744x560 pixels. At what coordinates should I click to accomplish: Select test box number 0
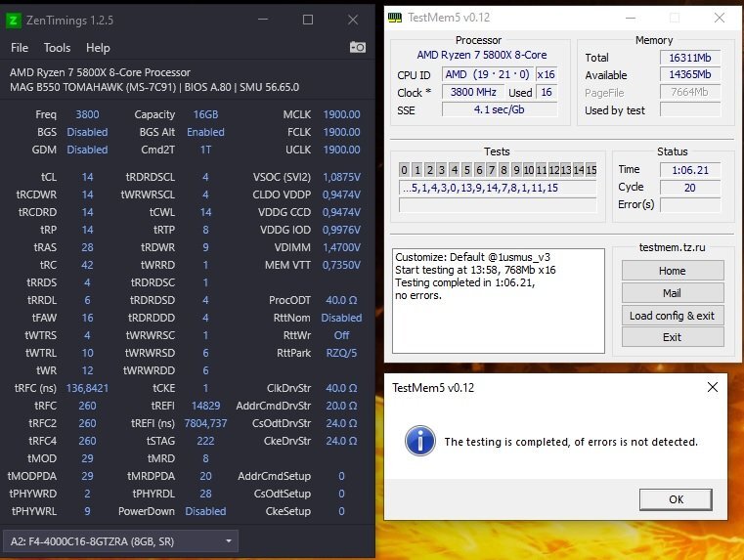pyautogui.click(x=404, y=170)
